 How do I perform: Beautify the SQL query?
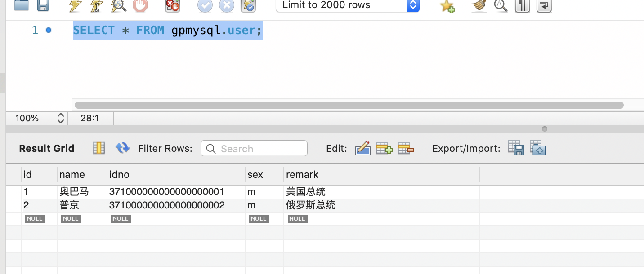479,5
